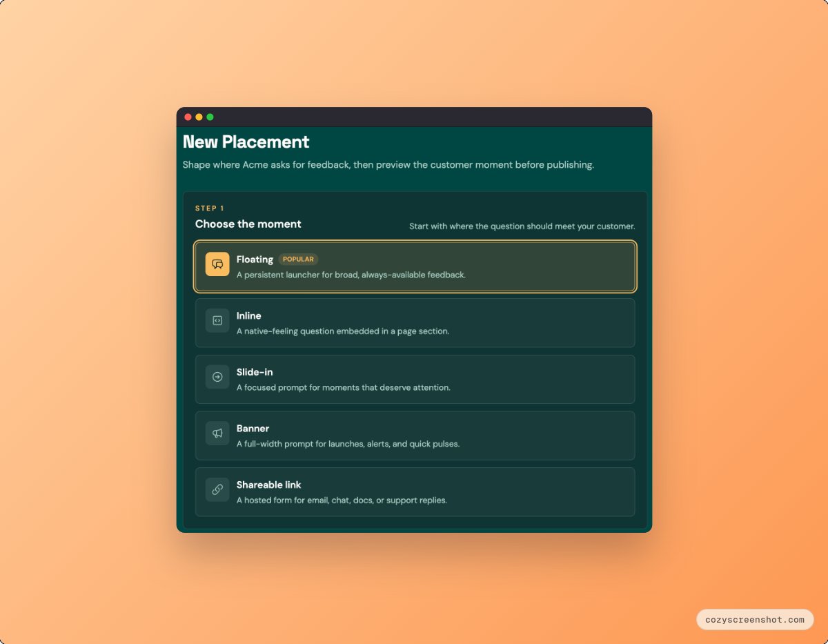Screen dimensions: 828x644
Task: Click the 'New Placement' heading
Action: pos(246,142)
